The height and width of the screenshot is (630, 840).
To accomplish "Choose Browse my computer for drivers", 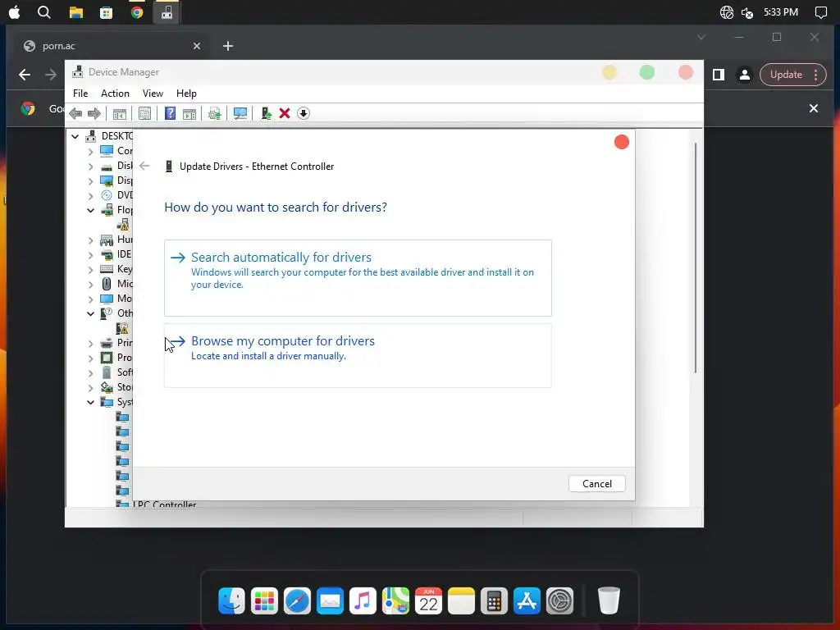I will point(358,355).
